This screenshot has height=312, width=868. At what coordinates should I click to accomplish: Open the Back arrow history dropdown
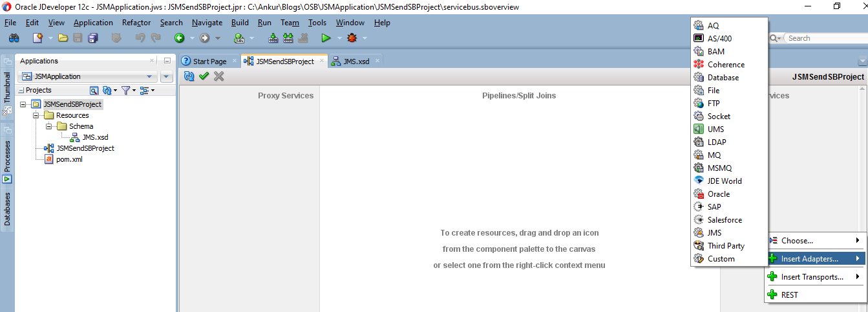click(191, 38)
